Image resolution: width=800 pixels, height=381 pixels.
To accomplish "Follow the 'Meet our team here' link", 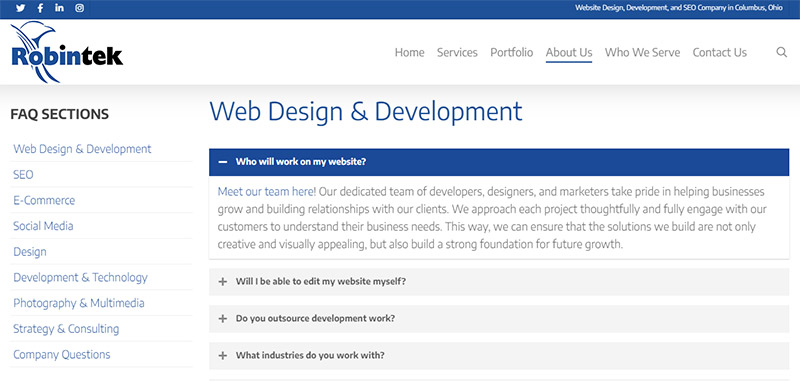I will tap(267, 192).
